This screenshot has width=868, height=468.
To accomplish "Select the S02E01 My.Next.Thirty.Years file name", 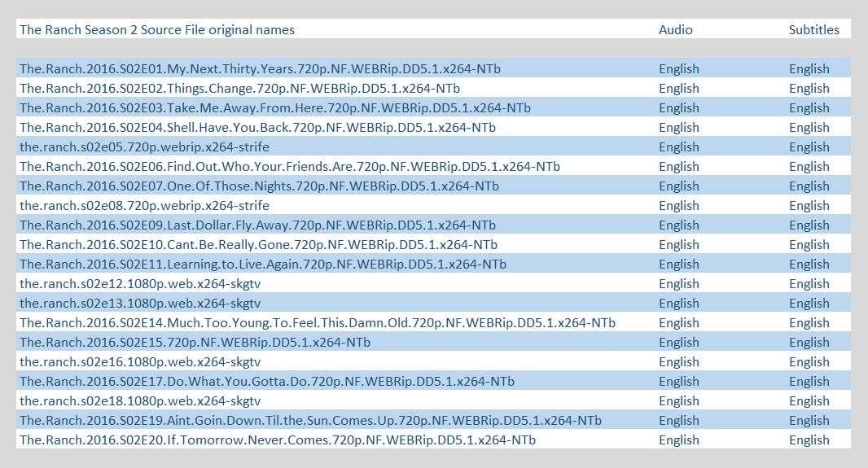I will tap(261, 69).
